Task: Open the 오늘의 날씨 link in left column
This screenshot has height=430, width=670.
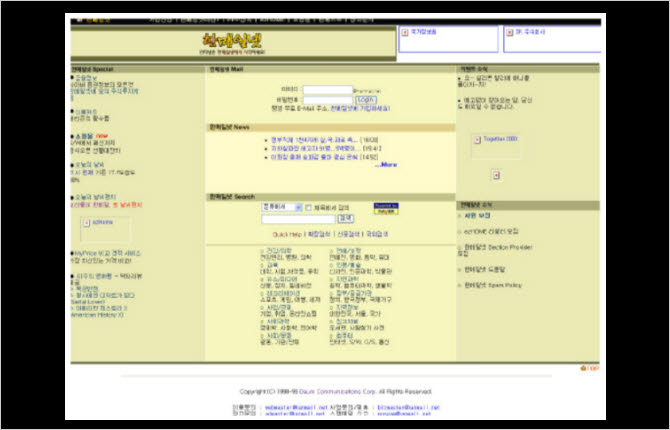Action: 89,165
